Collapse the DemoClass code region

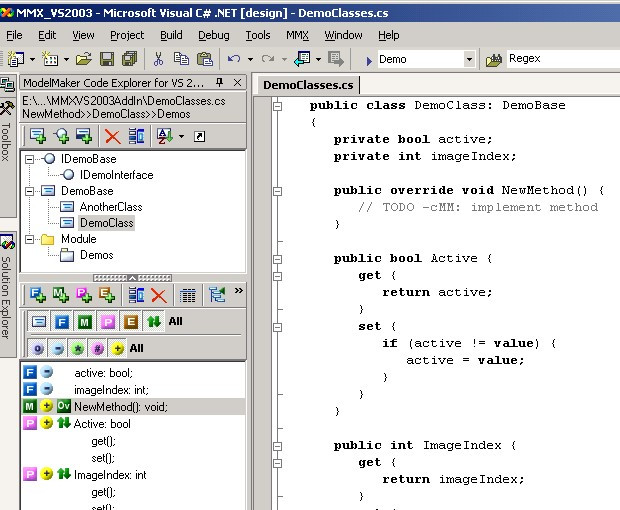click(x=278, y=106)
